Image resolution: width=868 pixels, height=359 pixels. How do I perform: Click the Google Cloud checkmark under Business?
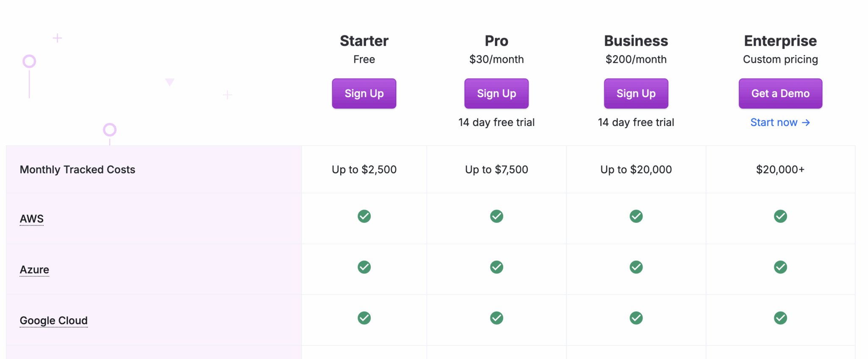coord(636,318)
